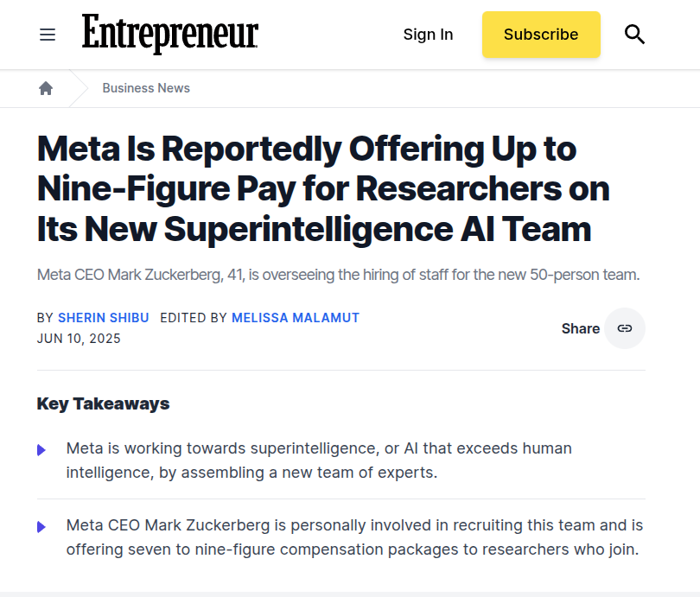Click the article headline about Meta
Image resolution: width=700 pixels, height=597 pixels.
pos(324,188)
